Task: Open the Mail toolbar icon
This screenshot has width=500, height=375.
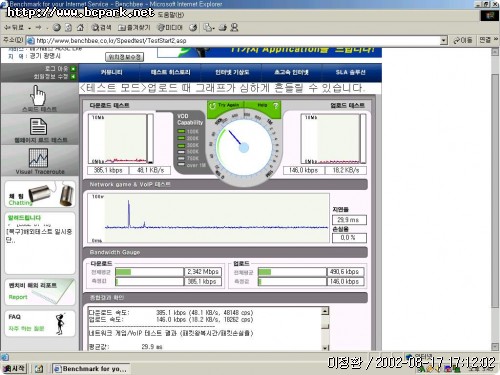Action: pyautogui.click(x=209, y=28)
